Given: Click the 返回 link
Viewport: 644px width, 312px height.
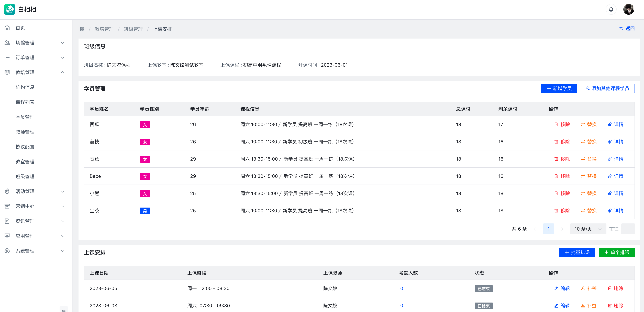Looking at the screenshot, I should (627, 28).
